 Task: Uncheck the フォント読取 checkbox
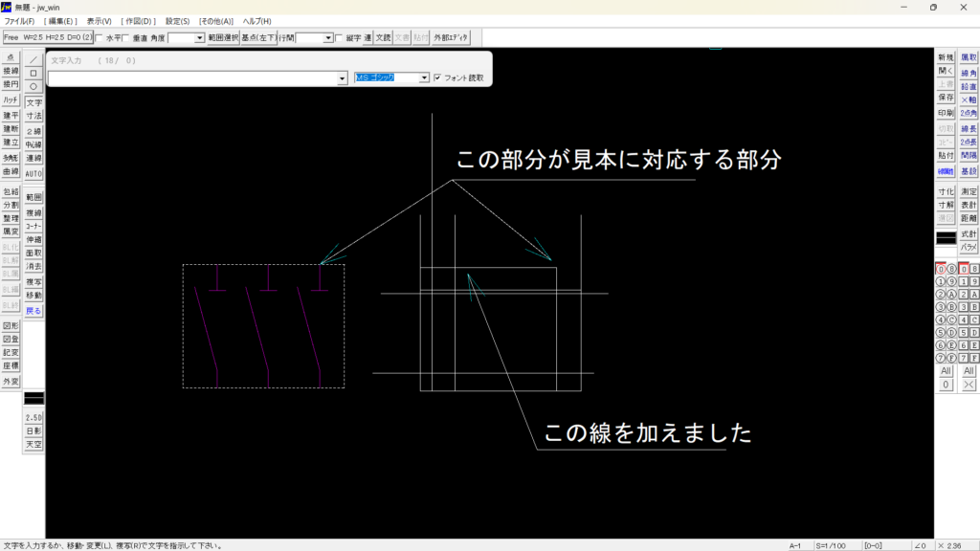[437, 78]
